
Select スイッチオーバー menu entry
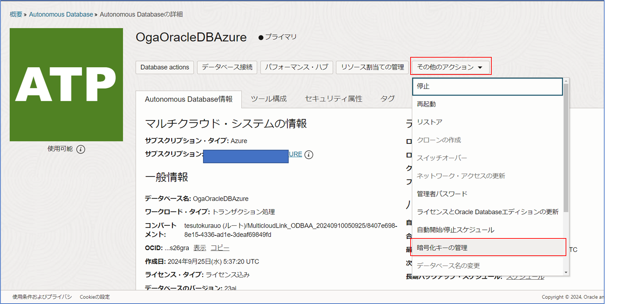coord(487,158)
